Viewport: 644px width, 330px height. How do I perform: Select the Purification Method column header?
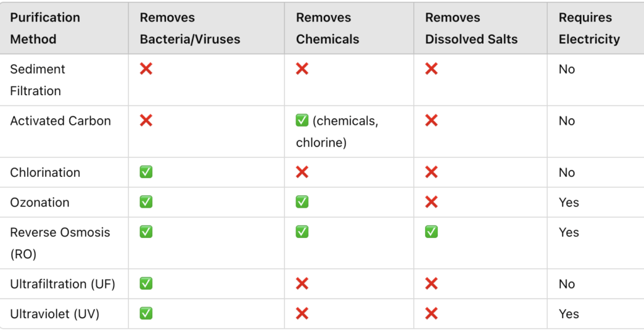(45, 28)
